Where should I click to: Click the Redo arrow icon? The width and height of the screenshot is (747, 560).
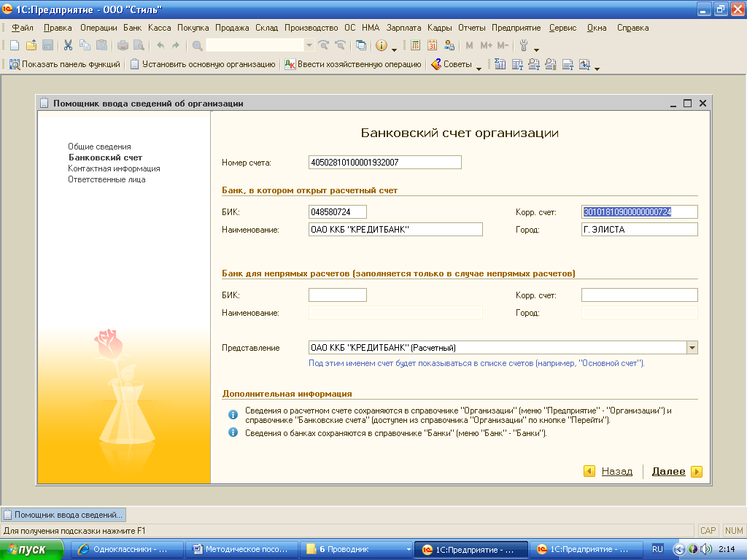176,45
